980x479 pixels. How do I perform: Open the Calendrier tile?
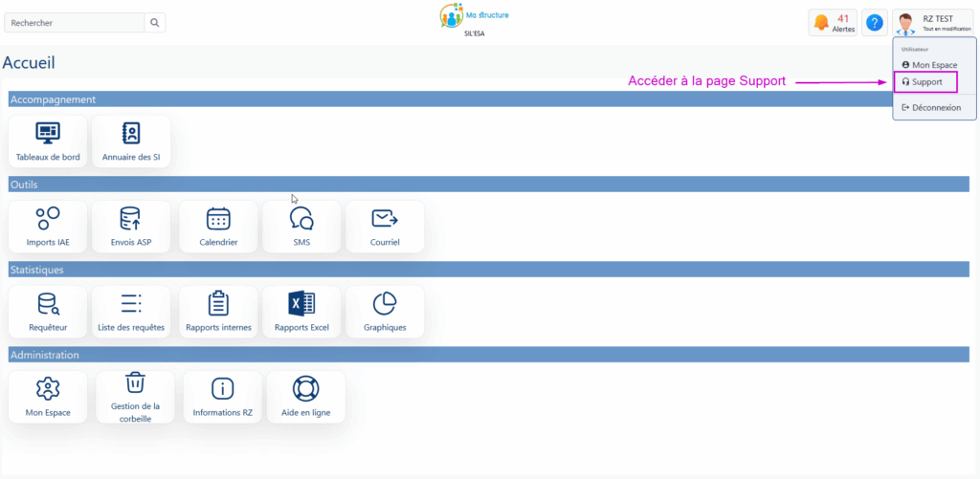(218, 227)
